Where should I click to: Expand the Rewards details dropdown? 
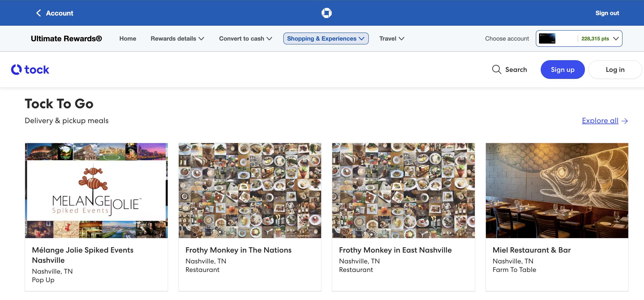pos(177,38)
